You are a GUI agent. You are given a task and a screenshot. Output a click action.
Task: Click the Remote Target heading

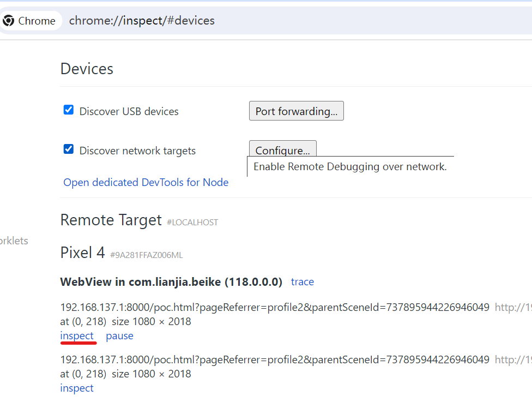coord(111,220)
